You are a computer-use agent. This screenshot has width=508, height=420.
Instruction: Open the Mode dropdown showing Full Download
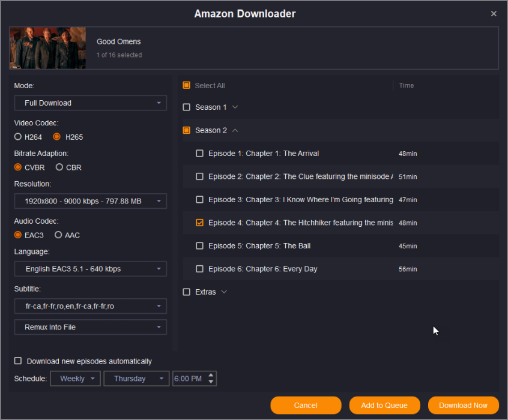point(91,103)
